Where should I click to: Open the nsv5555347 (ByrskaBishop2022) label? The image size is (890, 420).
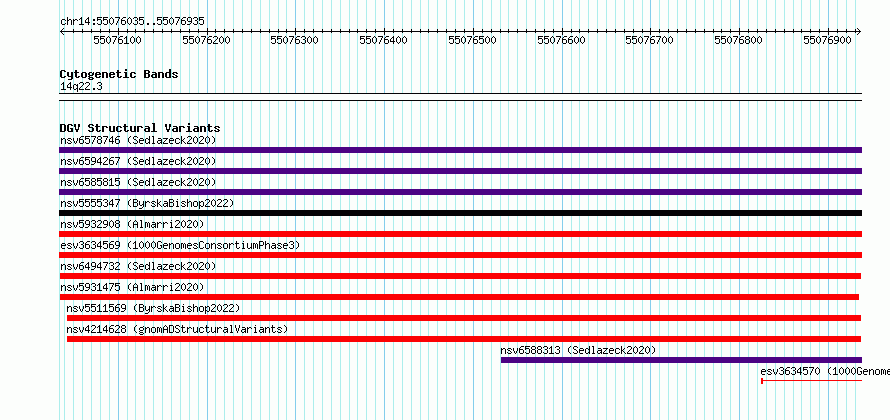click(147, 203)
